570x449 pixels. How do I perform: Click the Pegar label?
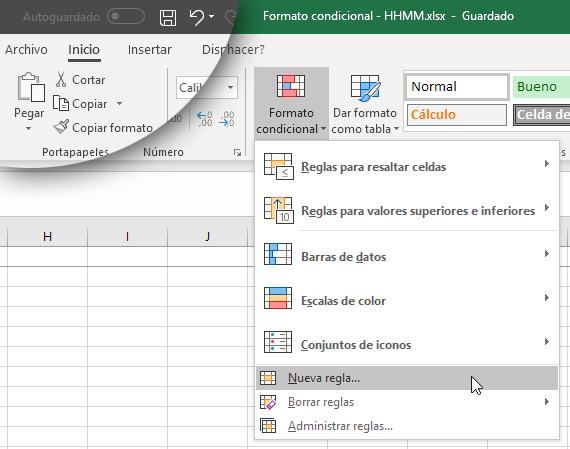tap(29, 113)
